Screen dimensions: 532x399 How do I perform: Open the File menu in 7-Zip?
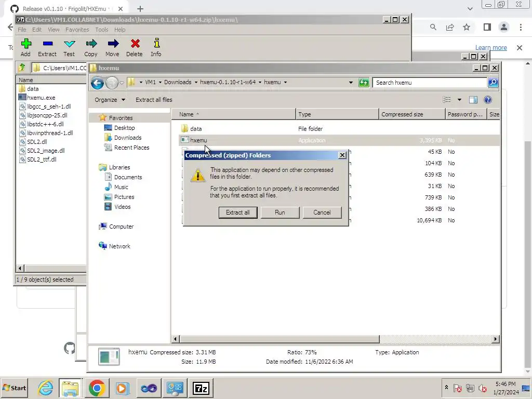pyautogui.click(x=22, y=30)
